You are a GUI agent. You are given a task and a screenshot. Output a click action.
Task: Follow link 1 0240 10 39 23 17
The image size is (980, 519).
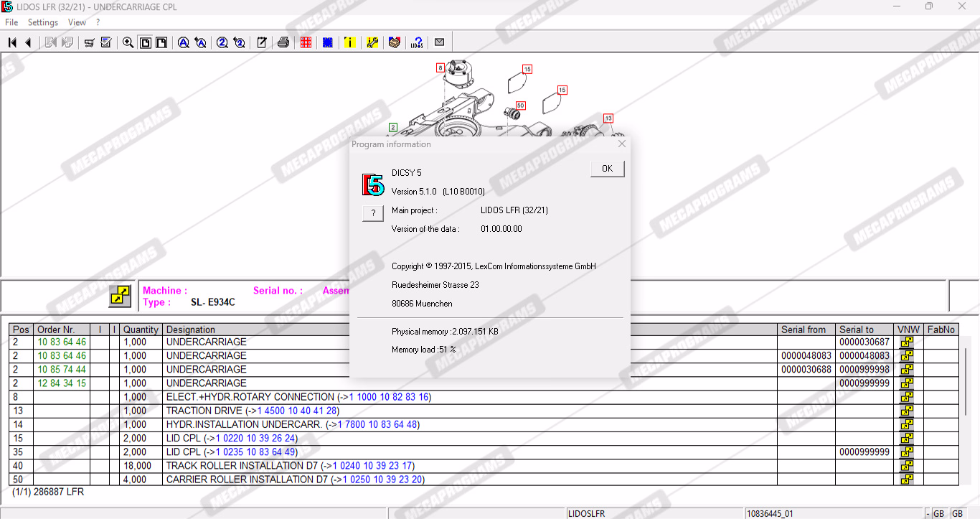point(372,466)
